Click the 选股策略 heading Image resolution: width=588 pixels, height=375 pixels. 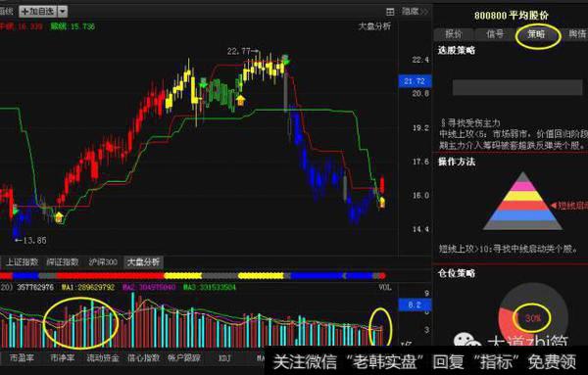pyautogui.click(x=457, y=50)
